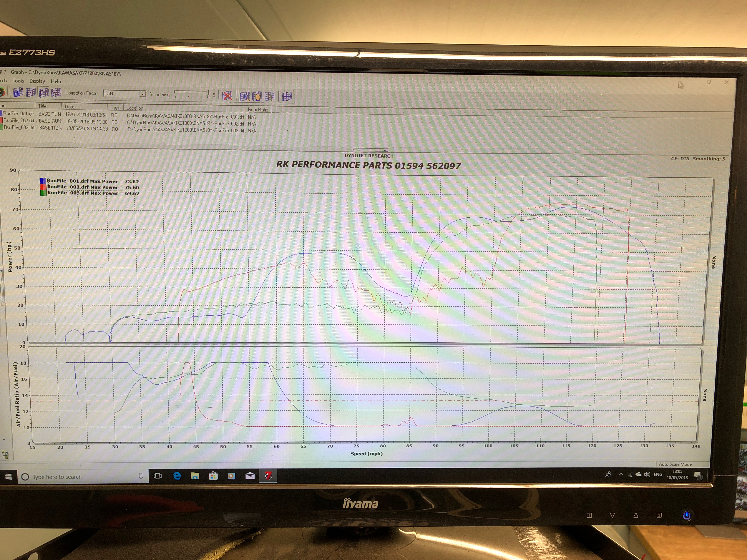Open the Help menu
This screenshot has width=747, height=560.
point(56,81)
